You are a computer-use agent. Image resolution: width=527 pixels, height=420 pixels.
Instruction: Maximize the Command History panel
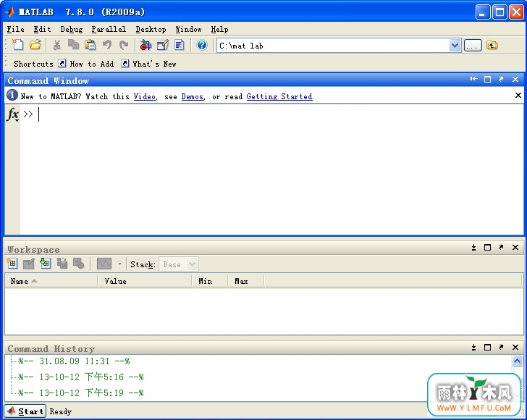(x=487, y=347)
